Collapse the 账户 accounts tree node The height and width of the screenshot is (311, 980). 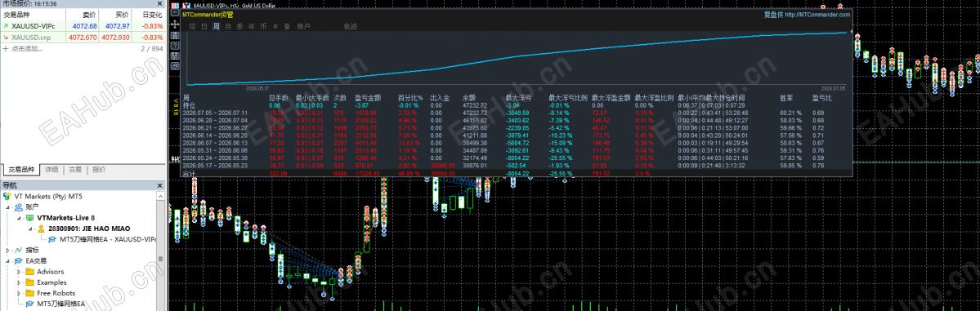pos(7,207)
